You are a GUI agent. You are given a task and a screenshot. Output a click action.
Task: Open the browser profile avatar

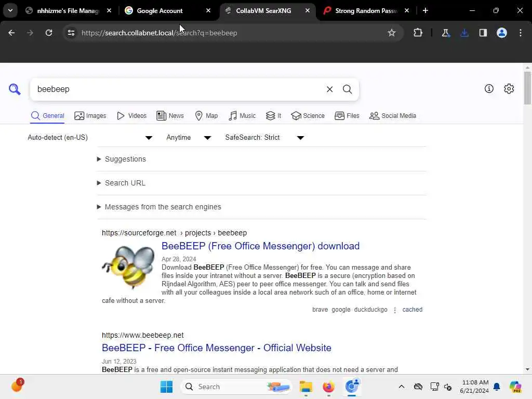501,33
